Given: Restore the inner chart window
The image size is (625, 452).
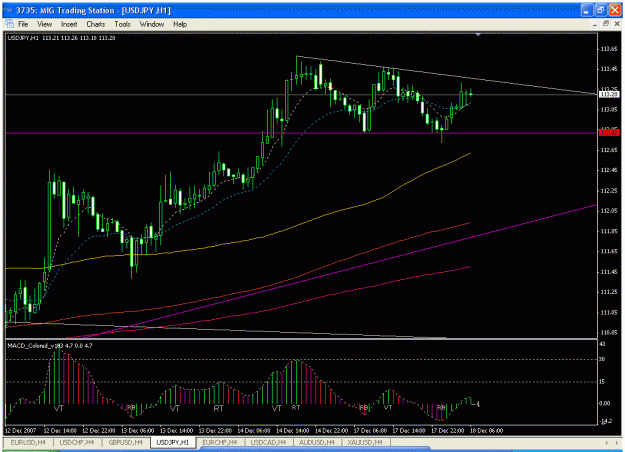Looking at the screenshot, I should point(606,24).
